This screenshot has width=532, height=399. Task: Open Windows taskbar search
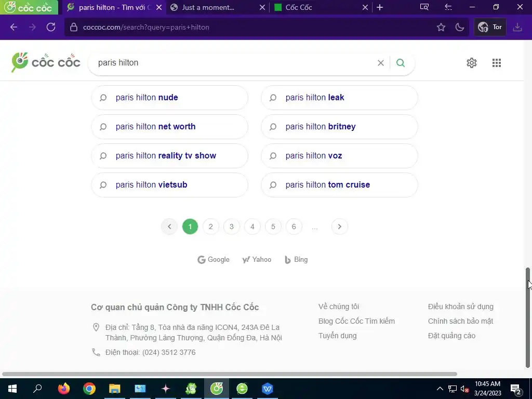pyautogui.click(x=37, y=389)
